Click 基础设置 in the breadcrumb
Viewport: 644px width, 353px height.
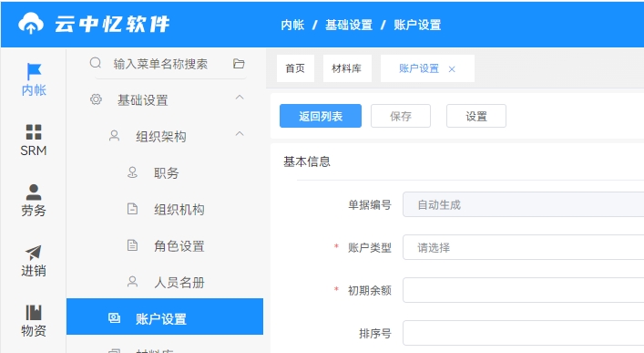[x=349, y=25]
